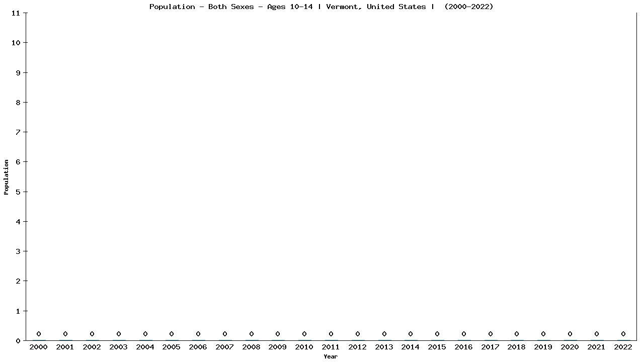Screen dimensions: 644x362
Task: Click the data value 0 above 2011
Action: 331,334
